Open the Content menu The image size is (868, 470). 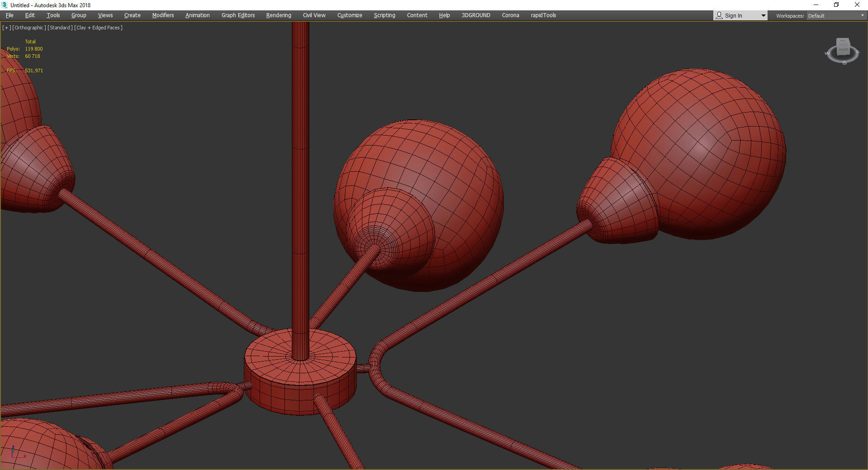(417, 15)
